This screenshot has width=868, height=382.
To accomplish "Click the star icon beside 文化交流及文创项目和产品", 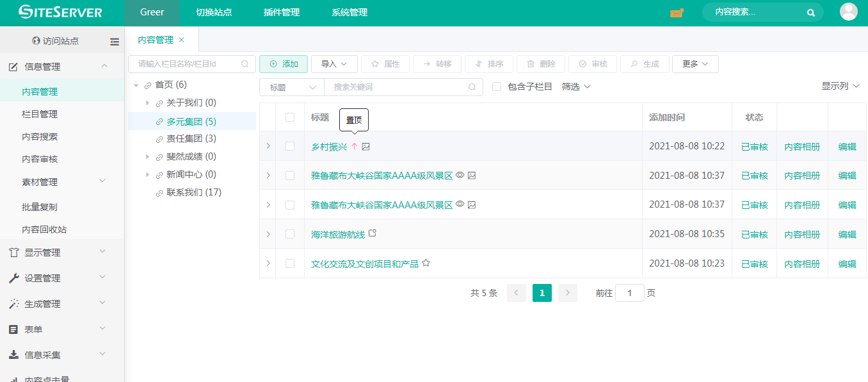I will [426, 263].
